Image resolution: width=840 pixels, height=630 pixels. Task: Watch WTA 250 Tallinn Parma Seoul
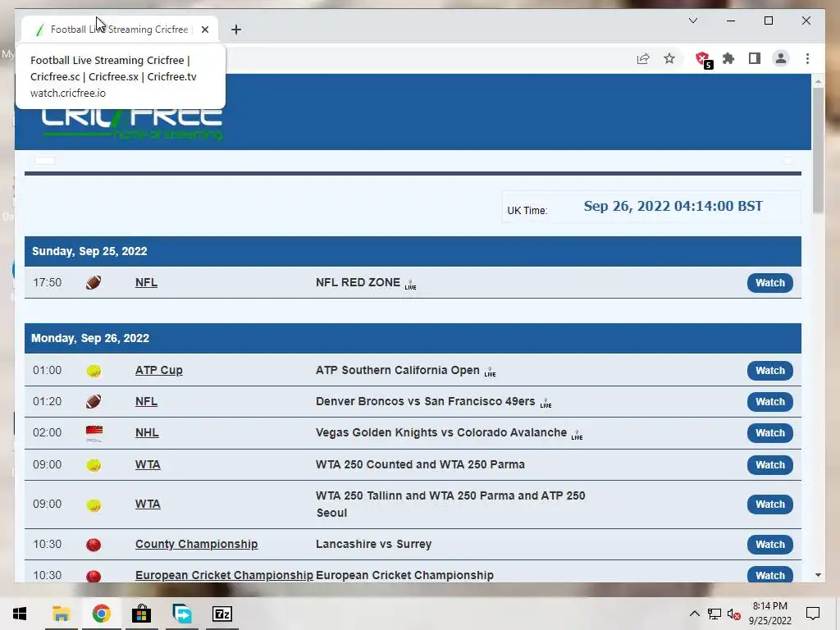point(769,504)
